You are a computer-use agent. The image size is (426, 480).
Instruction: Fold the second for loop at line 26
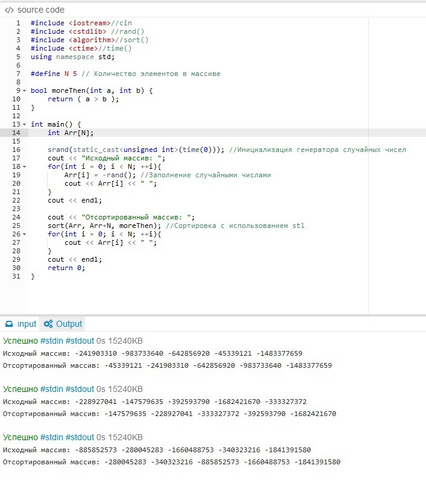[x=24, y=234]
